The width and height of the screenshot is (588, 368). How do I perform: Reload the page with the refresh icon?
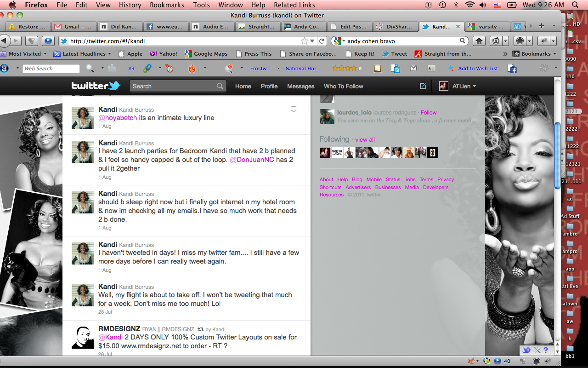click(322, 41)
